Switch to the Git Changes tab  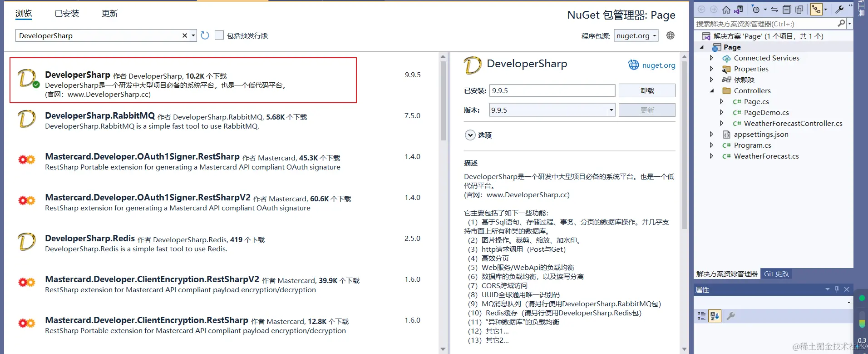coord(776,274)
